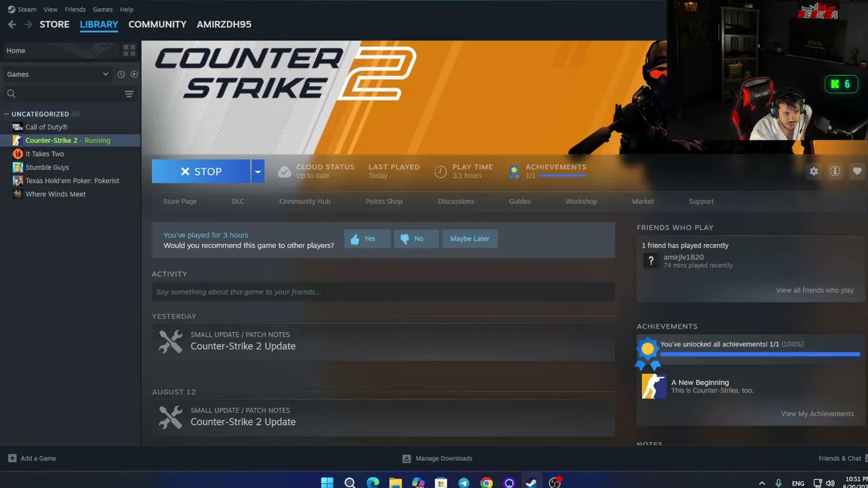Click the Cloud Status icon
This screenshot has width=868, height=488.
click(x=285, y=171)
